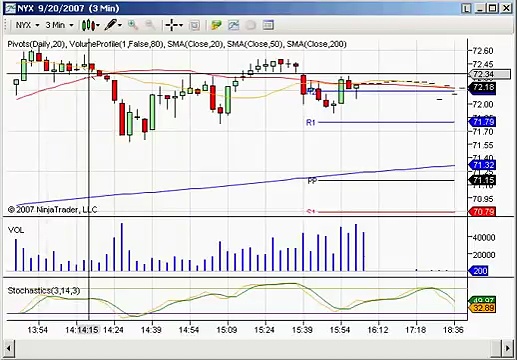Maximize the NYX chart window
This screenshot has height=360, width=517.
pyautogui.click(x=493, y=8)
